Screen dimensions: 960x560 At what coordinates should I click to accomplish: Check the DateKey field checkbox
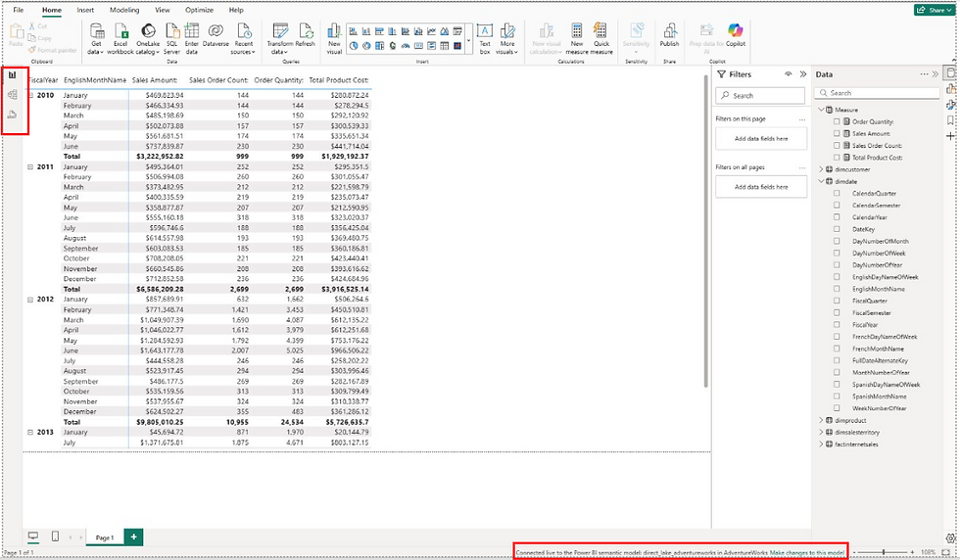point(837,229)
